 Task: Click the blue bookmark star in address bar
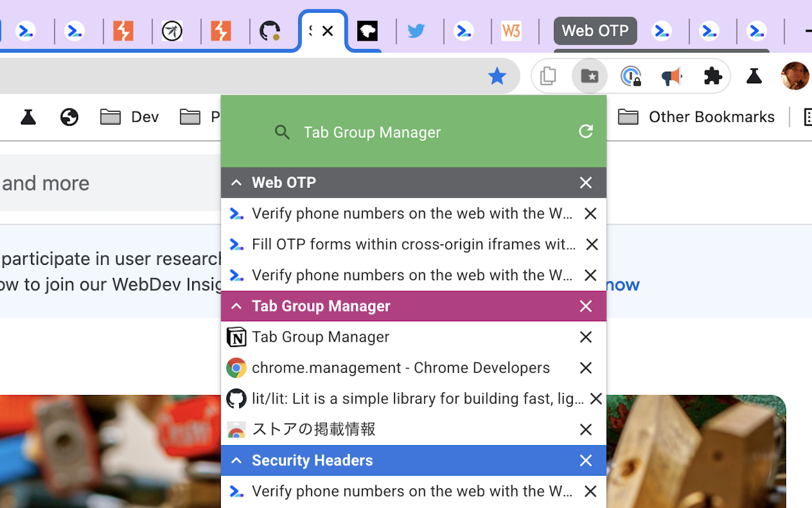pos(497,76)
